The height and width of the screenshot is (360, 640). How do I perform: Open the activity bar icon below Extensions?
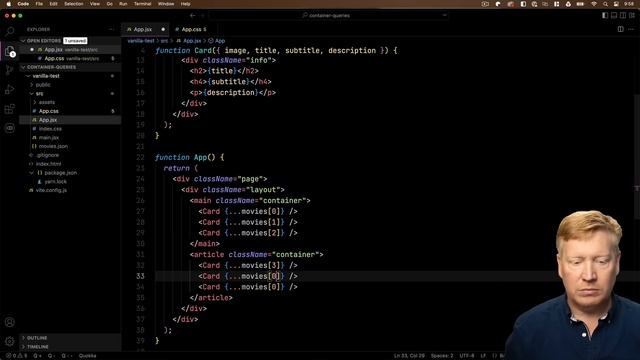pos(10,128)
